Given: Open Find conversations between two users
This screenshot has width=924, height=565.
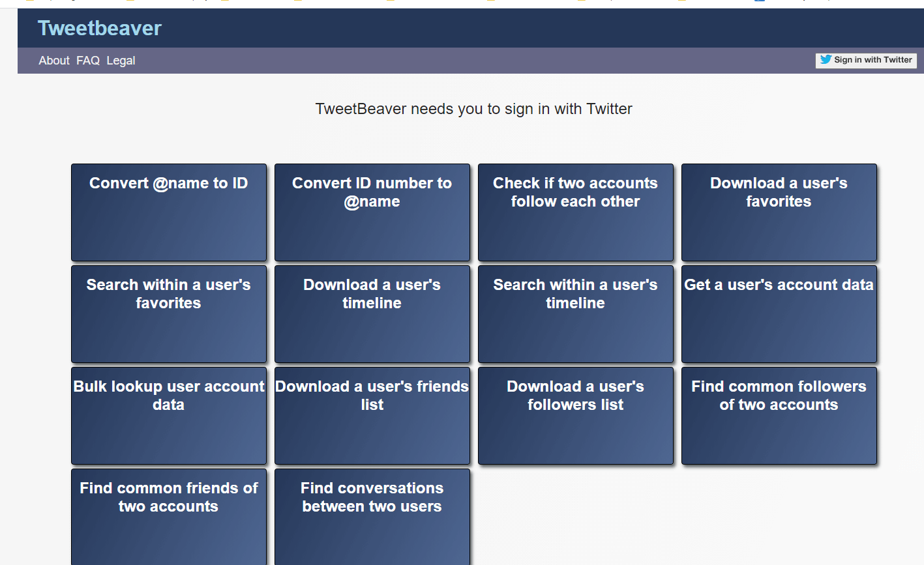Looking at the screenshot, I should click(372, 517).
